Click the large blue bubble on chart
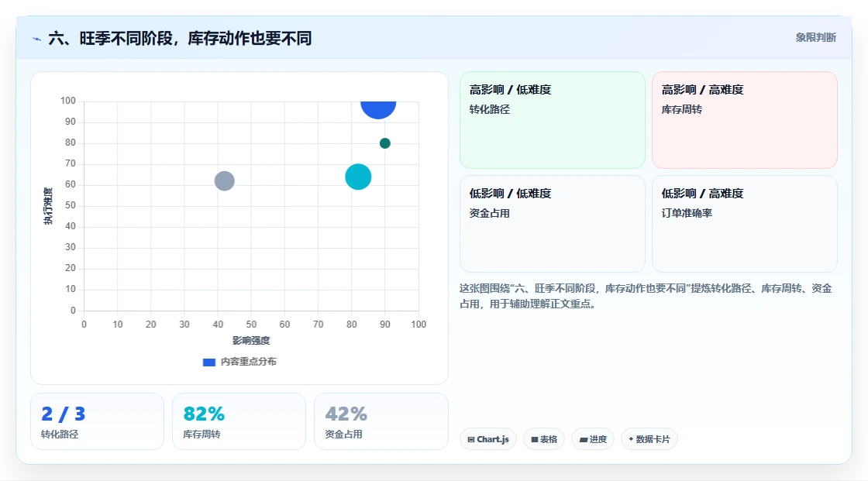The height and width of the screenshot is (481, 868). pyautogui.click(x=378, y=109)
